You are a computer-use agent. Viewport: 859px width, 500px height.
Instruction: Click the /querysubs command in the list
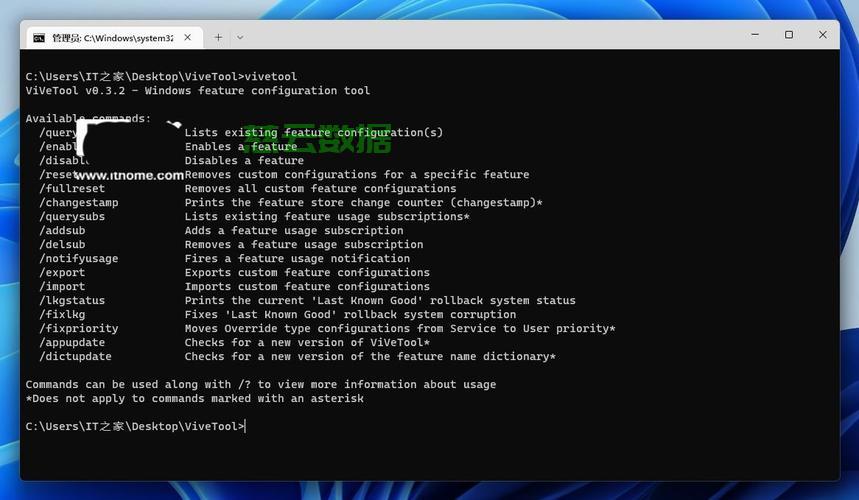click(72, 217)
